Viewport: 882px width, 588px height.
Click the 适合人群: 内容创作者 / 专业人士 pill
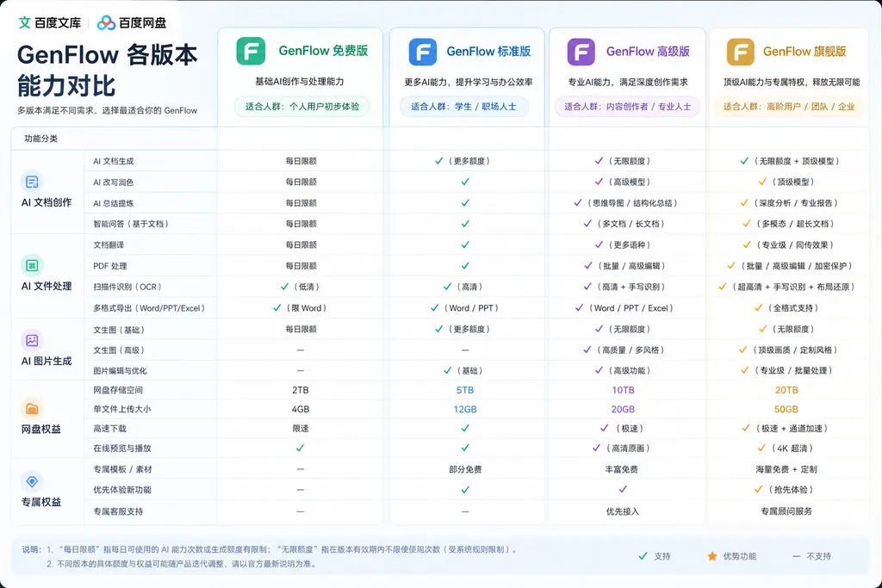[628, 106]
